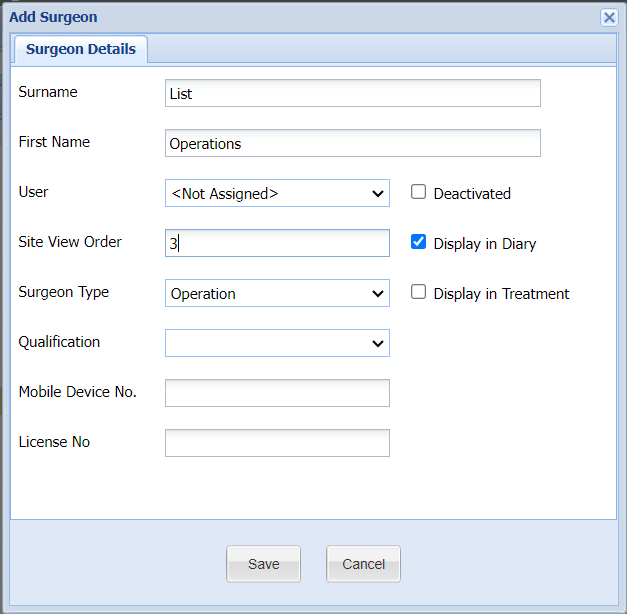The height and width of the screenshot is (614, 627).
Task: Open the Qualification dropdown
Action: (277, 343)
